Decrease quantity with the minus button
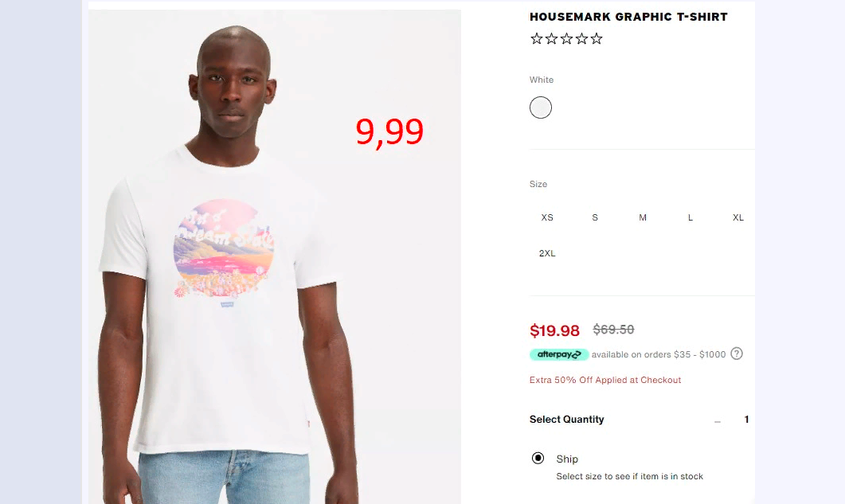845x504 pixels. click(x=718, y=421)
